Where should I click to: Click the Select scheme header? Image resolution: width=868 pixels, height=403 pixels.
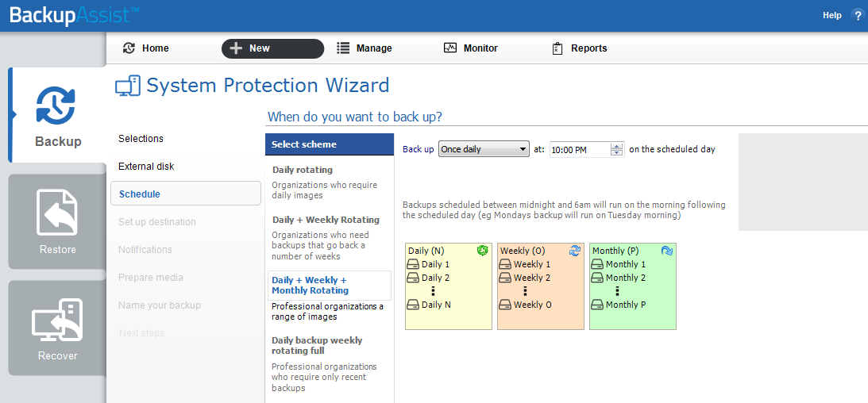click(330, 144)
